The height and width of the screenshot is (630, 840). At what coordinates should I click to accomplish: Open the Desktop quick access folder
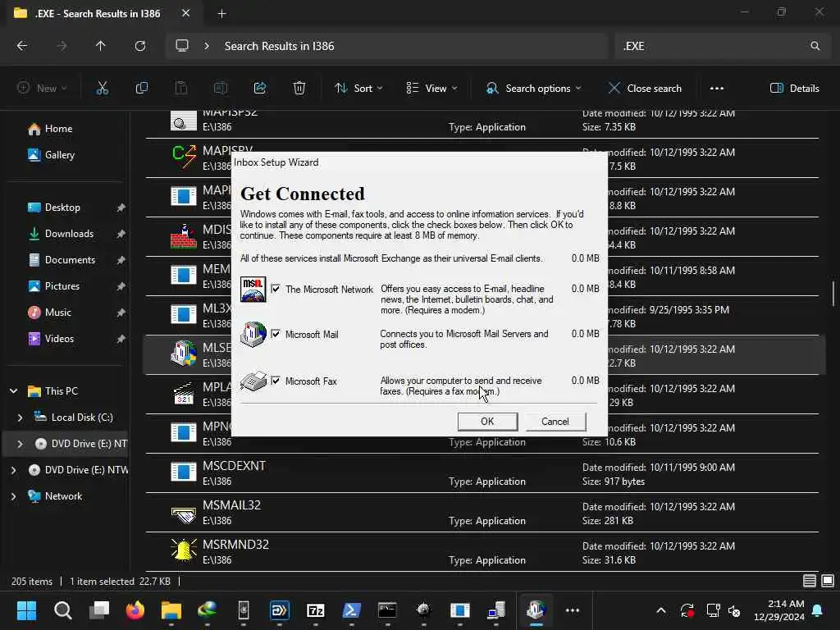pyautogui.click(x=62, y=208)
